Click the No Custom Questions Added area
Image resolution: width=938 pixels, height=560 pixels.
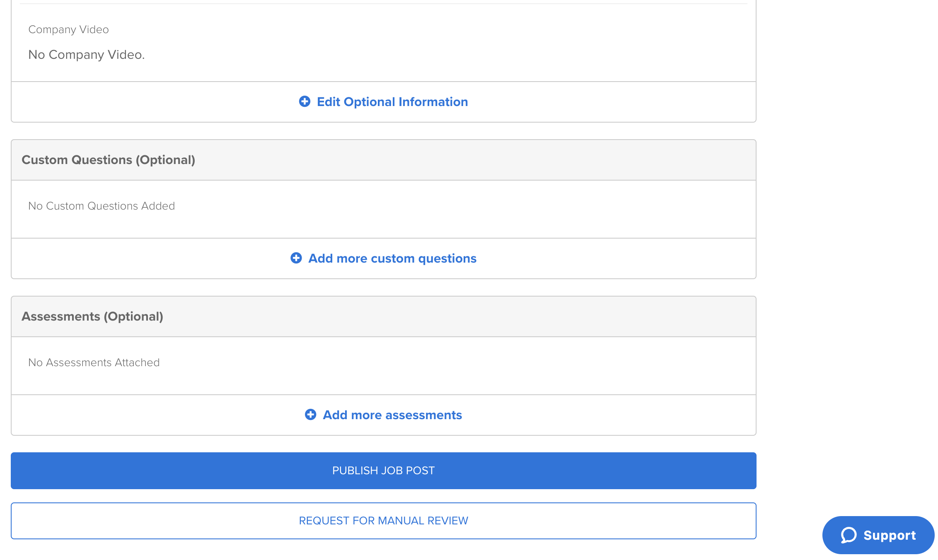point(101,205)
